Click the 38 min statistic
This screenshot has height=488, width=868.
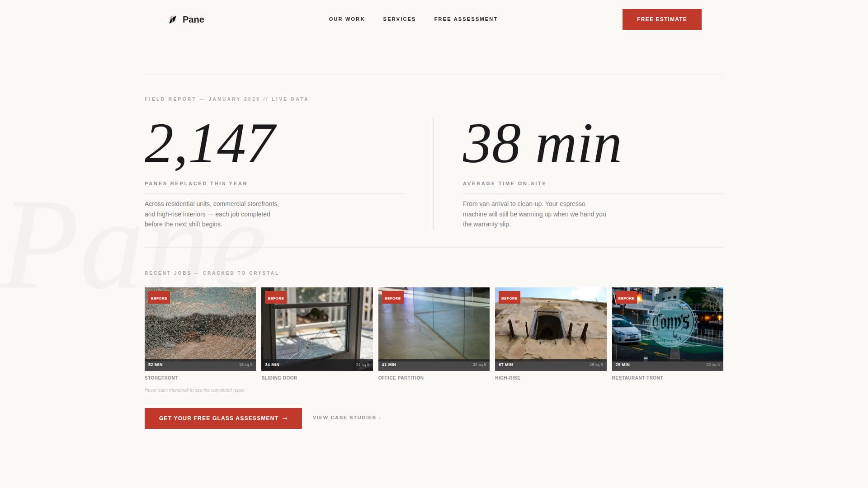pos(542,144)
